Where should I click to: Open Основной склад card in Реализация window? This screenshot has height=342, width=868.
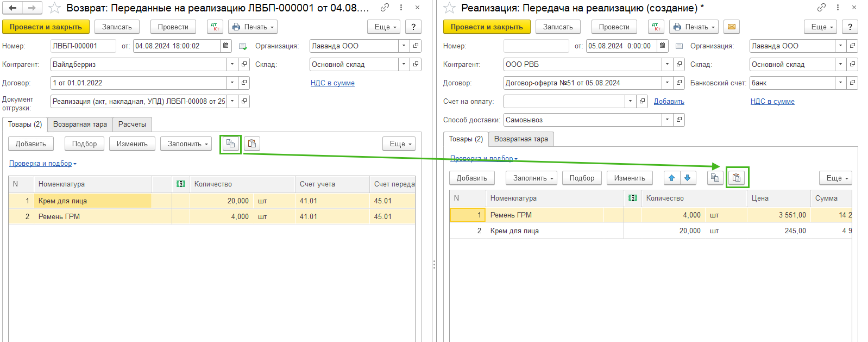[853, 65]
